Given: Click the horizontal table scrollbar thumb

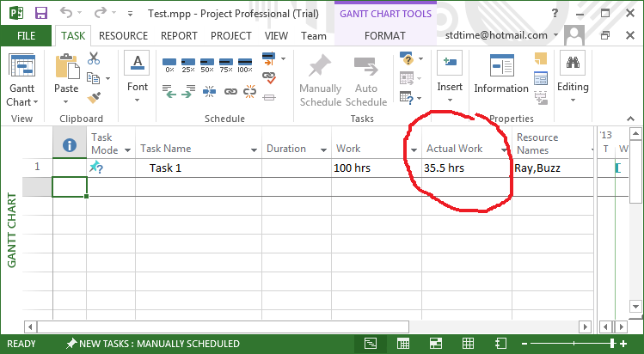Looking at the screenshot, I should point(223,327).
